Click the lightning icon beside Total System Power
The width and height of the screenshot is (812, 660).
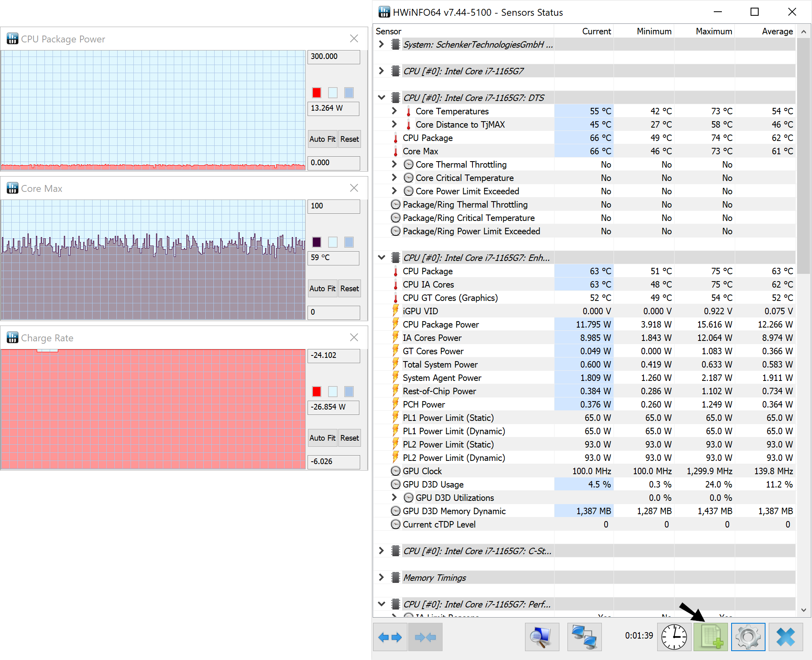tap(396, 364)
